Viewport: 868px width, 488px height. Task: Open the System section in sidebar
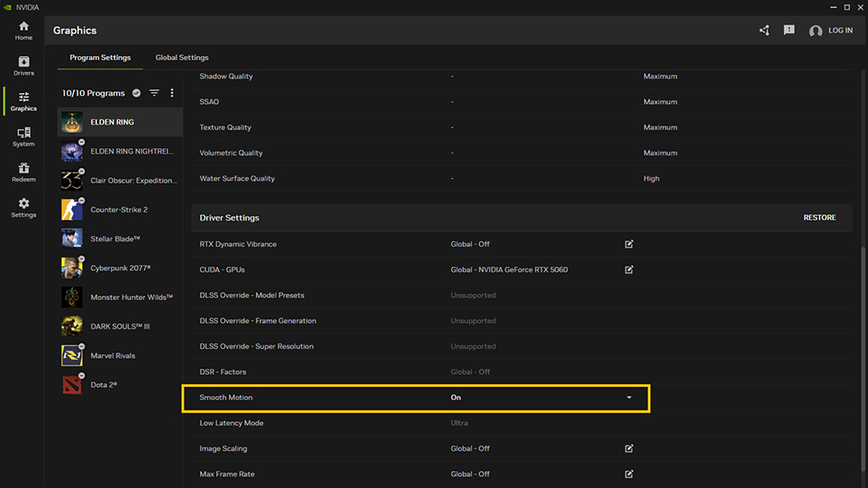pyautogui.click(x=24, y=136)
